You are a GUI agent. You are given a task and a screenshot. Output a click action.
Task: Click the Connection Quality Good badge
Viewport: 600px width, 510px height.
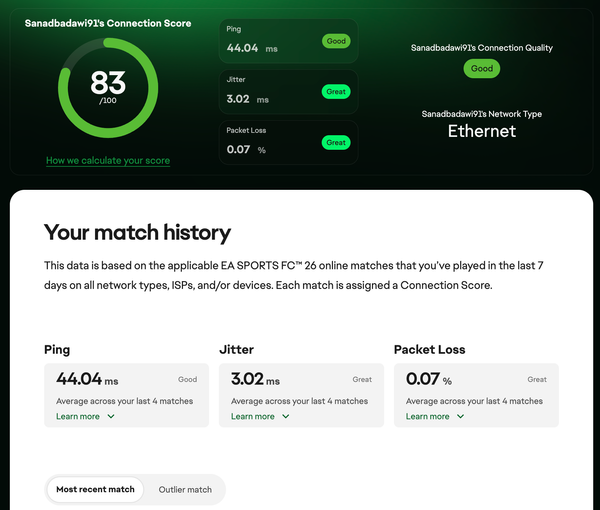[x=482, y=69]
